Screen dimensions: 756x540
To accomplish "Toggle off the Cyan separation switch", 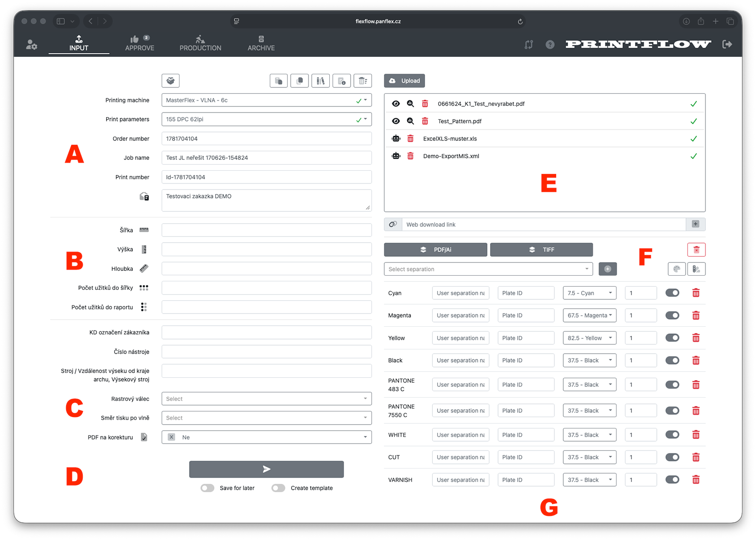I will point(672,293).
